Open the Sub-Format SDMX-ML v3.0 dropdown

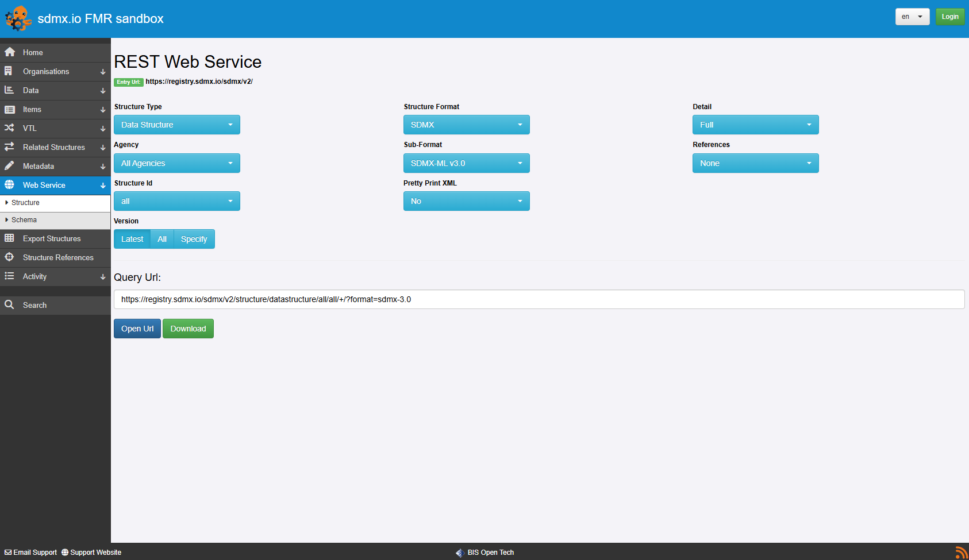click(466, 163)
